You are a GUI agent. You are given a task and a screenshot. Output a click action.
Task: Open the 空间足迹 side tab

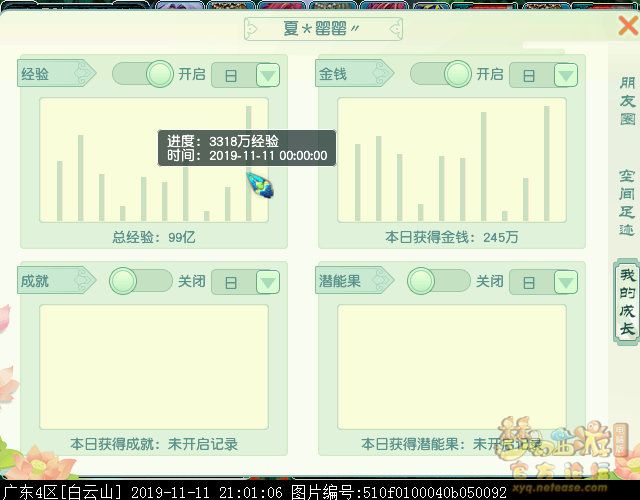(x=626, y=199)
